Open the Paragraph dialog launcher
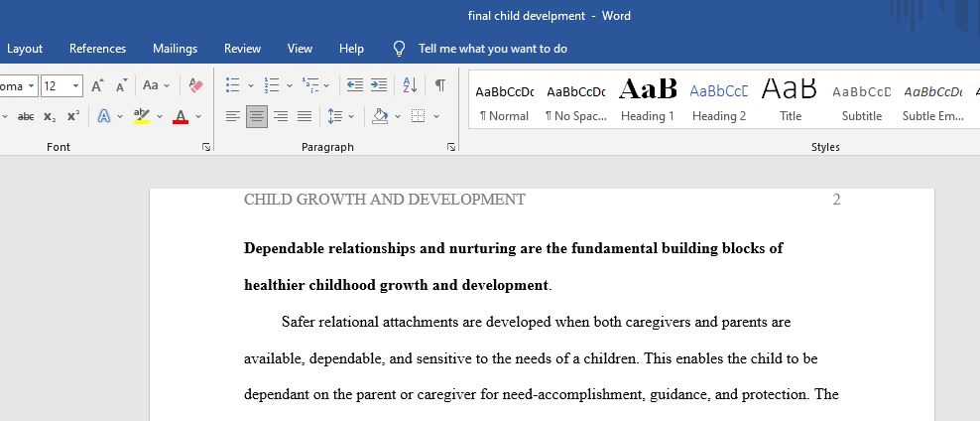Screen dimensions: 980x421 pos(451,147)
